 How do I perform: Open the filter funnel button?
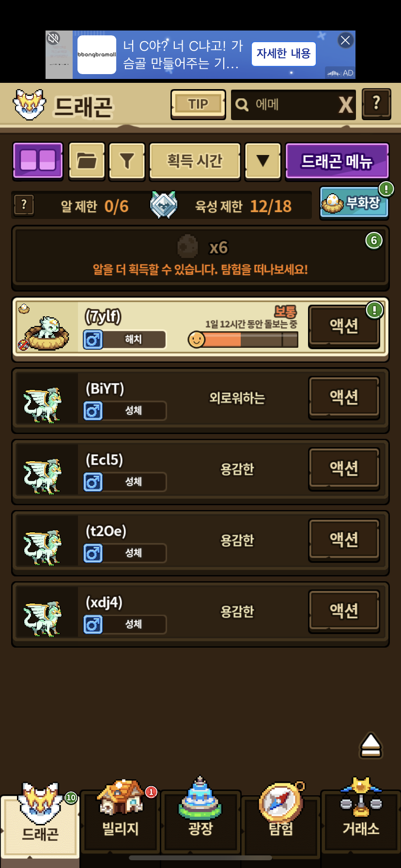tap(126, 161)
